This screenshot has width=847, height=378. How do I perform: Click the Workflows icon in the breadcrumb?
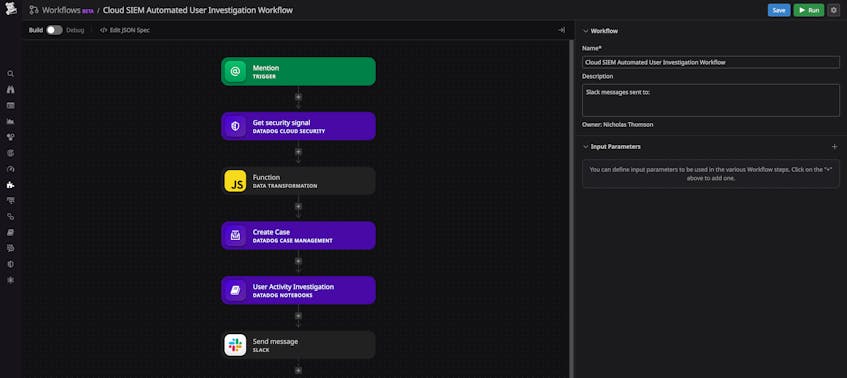point(34,10)
